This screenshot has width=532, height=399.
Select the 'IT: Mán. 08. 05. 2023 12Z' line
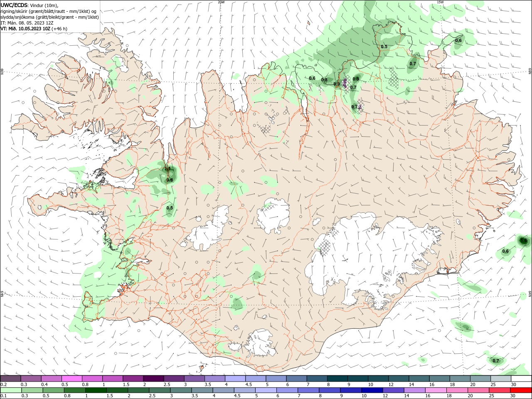coord(27,23)
